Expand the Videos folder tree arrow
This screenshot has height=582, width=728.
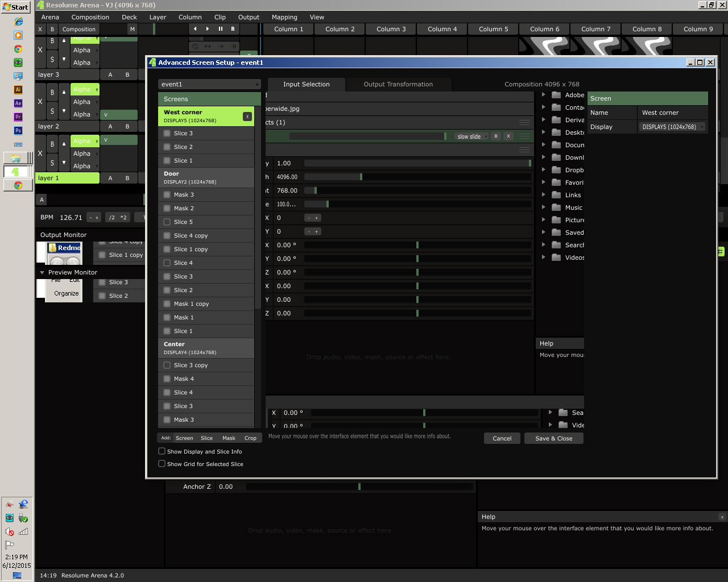coord(544,257)
